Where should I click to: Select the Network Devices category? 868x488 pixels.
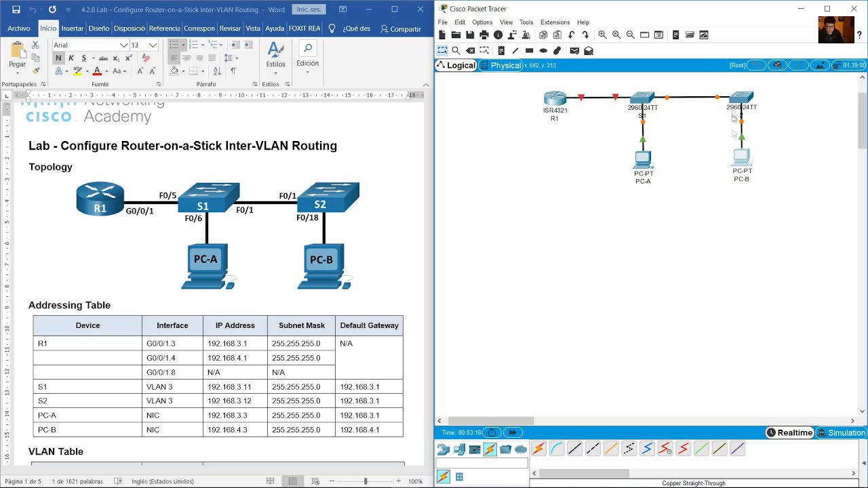tap(443, 449)
